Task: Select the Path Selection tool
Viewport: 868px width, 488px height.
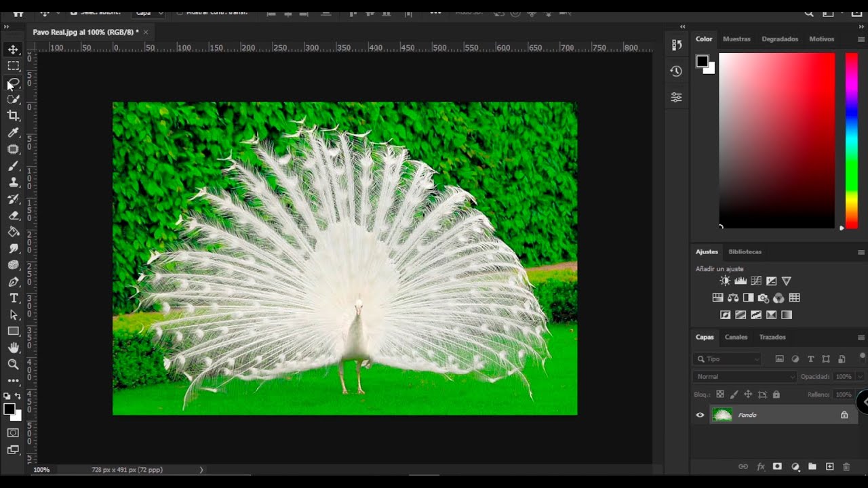Action: tap(13, 315)
